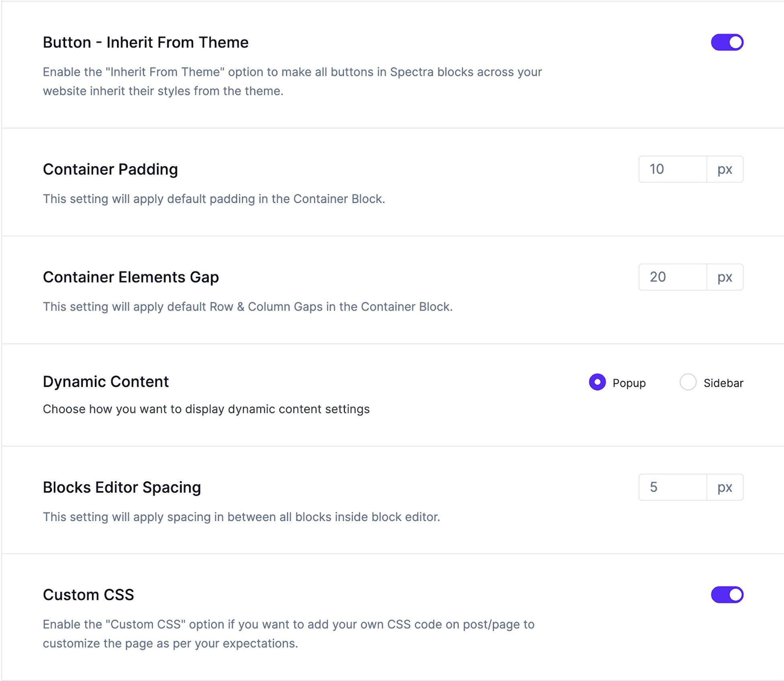Click the Container Padding value field
Image resolution: width=784 pixels, height=681 pixels.
tap(671, 169)
